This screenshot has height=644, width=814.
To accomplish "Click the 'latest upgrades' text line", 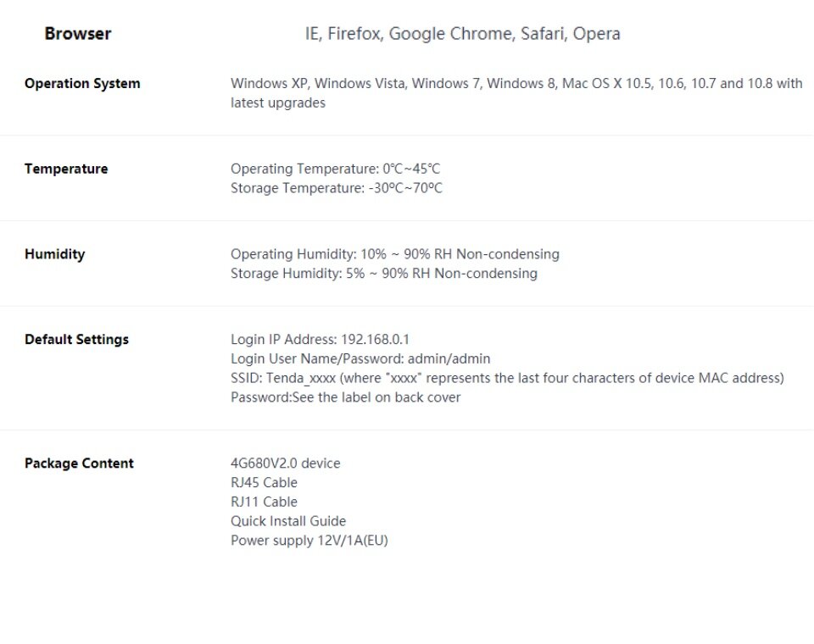I will point(277,103).
